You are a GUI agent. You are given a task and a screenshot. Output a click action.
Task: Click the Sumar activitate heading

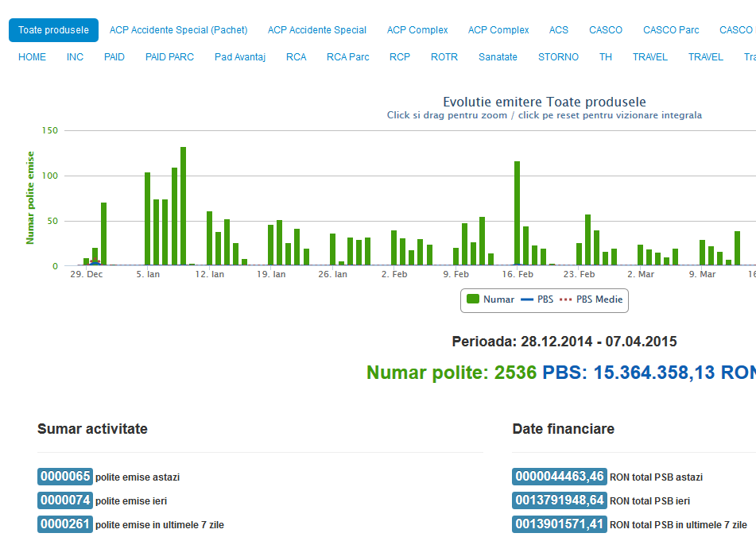(92, 429)
